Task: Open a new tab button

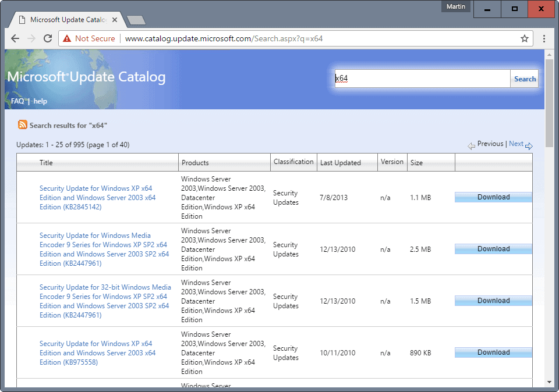Action: tap(136, 20)
